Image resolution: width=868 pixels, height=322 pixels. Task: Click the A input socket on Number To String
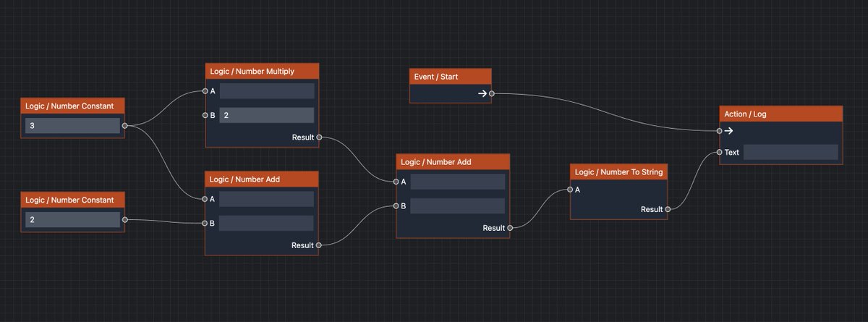[570, 190]
